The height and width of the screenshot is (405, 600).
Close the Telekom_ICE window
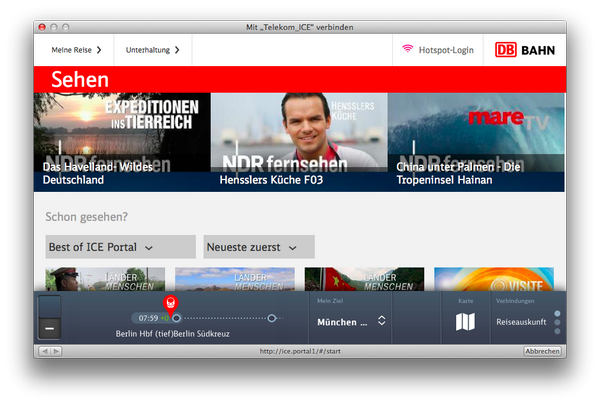click(x=42, y=27)
